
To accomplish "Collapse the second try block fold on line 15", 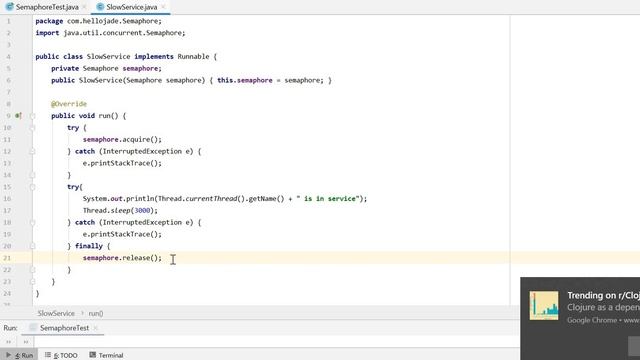I will [33, 187].
